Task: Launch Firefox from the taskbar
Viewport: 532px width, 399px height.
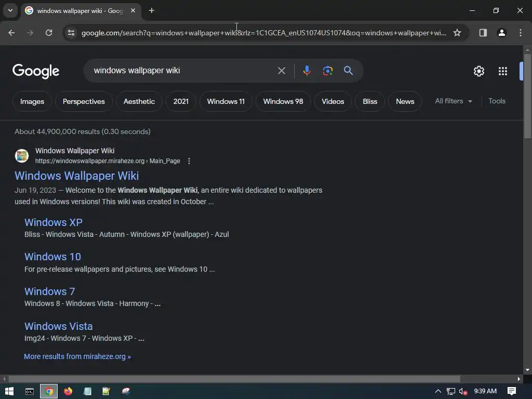Action: pyautogui.click(x=68, y=391)
